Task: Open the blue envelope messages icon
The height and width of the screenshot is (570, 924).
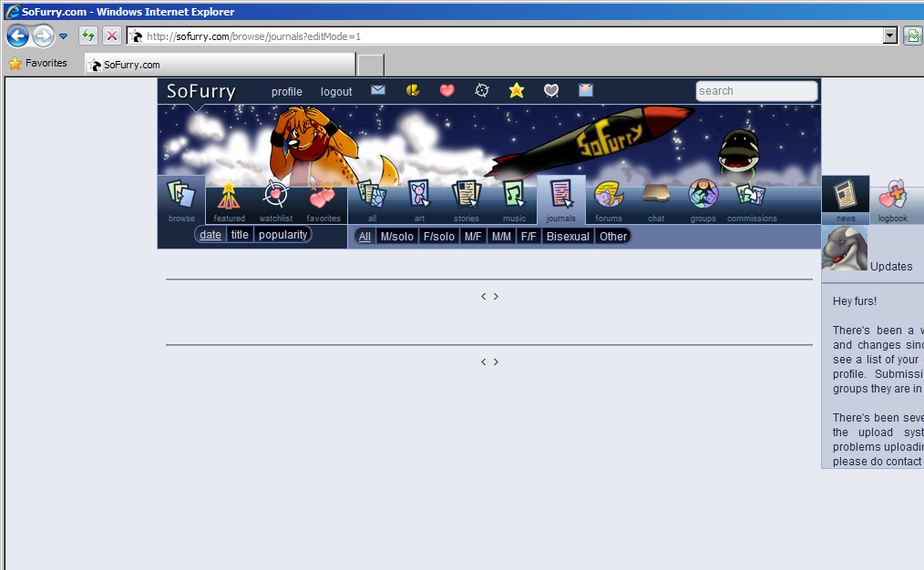Action: point(378,90)
